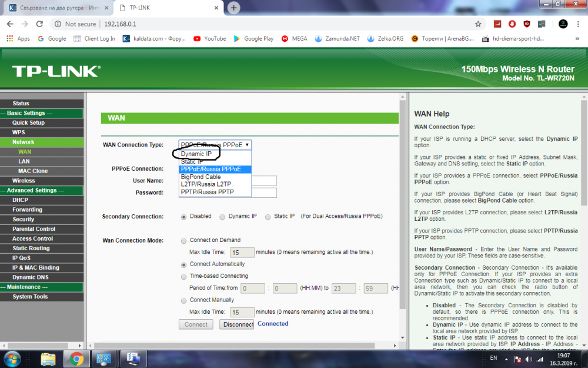Click the Not secure site info icon
The width and height of the screenshot is (588, 368).
coord(58,24)
